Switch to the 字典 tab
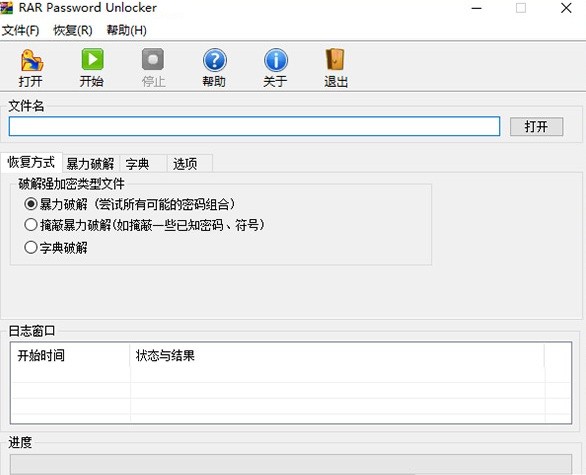This screenshot has height=475, width=586. pyautogui.click(x=142, y=164)
